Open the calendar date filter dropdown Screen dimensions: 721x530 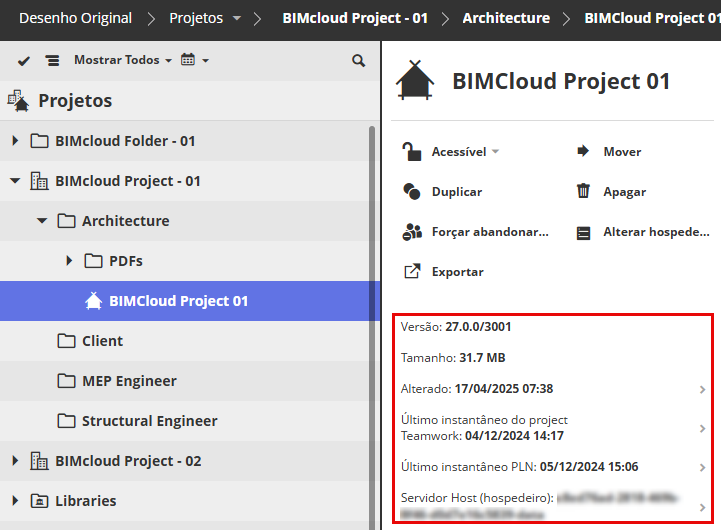tap(194, 61)
